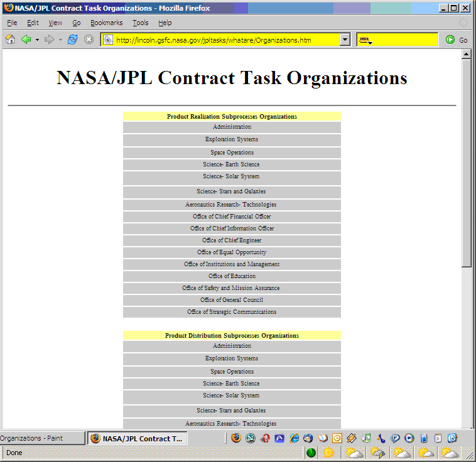
Task: Click Office of Education row
Action: (232, 276)
